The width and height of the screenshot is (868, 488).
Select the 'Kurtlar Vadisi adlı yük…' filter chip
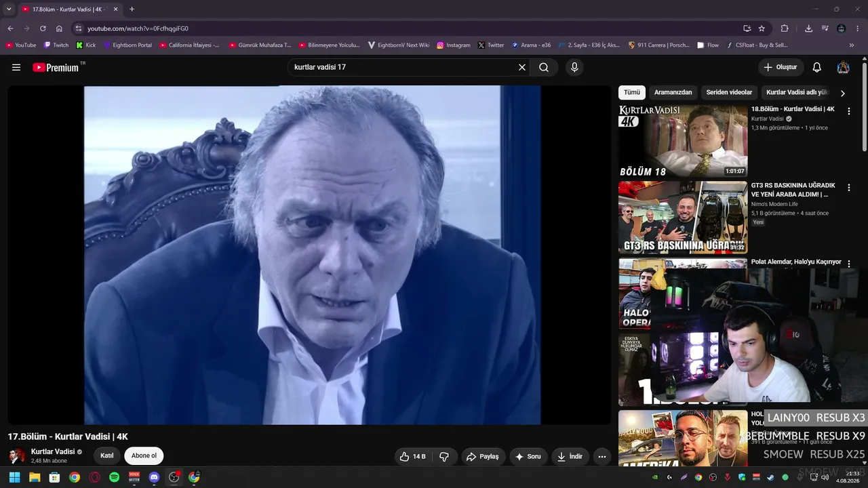[x=797, y=92]
